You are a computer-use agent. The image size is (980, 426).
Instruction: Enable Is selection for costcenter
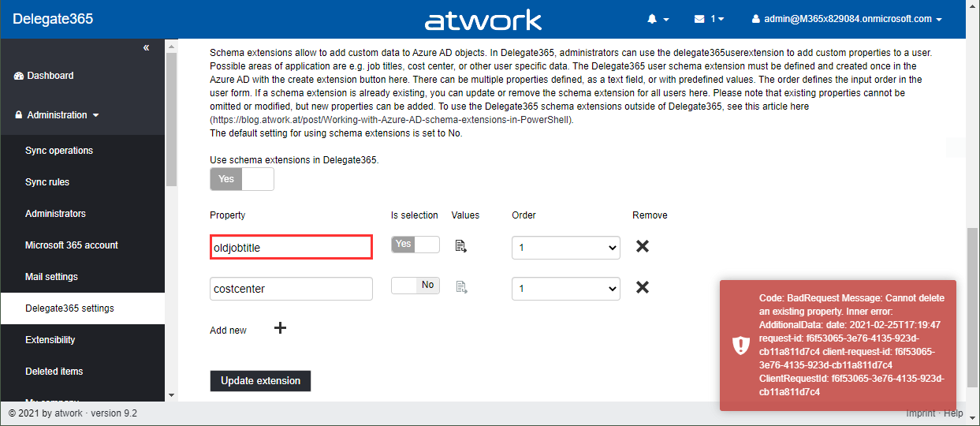pos(415,286)
